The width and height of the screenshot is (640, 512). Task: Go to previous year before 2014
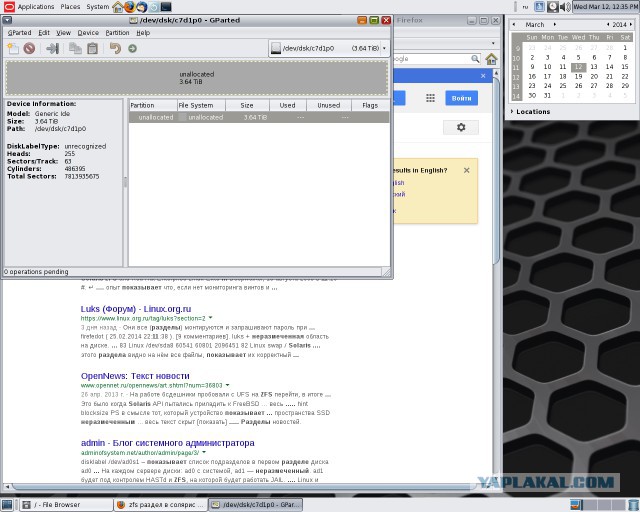coord(608,24)
